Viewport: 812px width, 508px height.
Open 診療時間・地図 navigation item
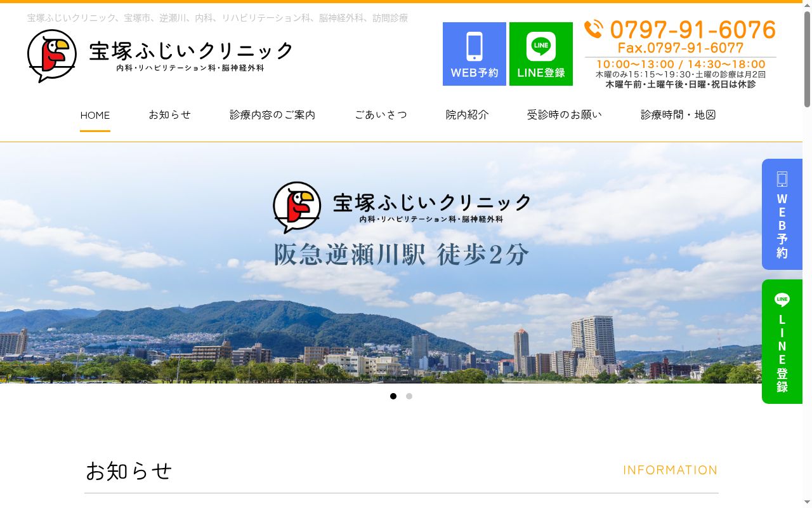(x=678, y=115)
